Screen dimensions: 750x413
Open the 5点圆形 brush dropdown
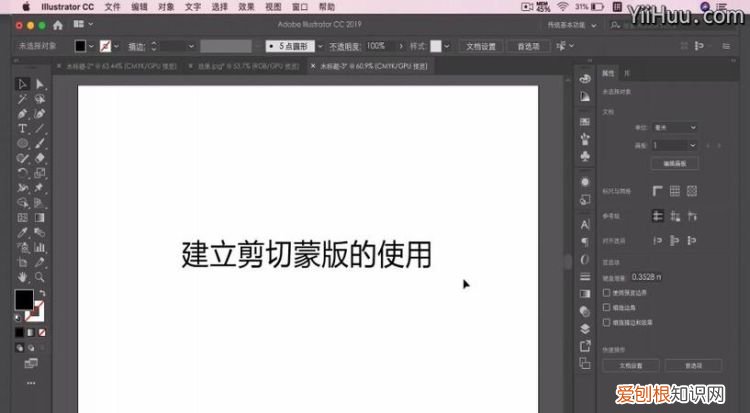tap(320, 46)
